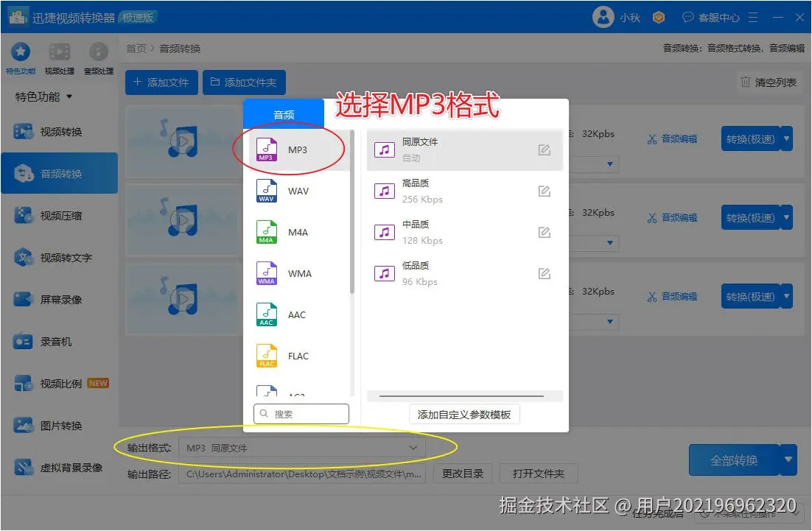Open 屏幕录像 in the sidebar
Image resolution: width=812 pixels, height=531 pixels.
60,300
